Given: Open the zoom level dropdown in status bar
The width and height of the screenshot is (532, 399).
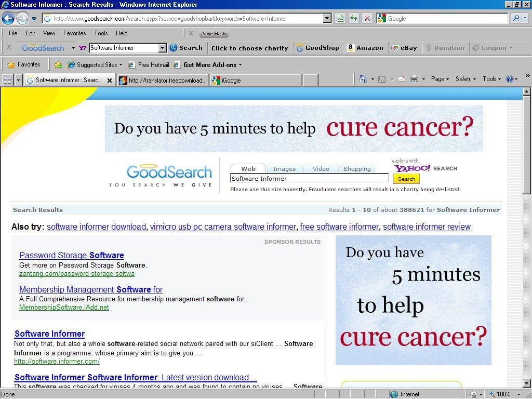Looking at the screenshot, I should (519, 394).
